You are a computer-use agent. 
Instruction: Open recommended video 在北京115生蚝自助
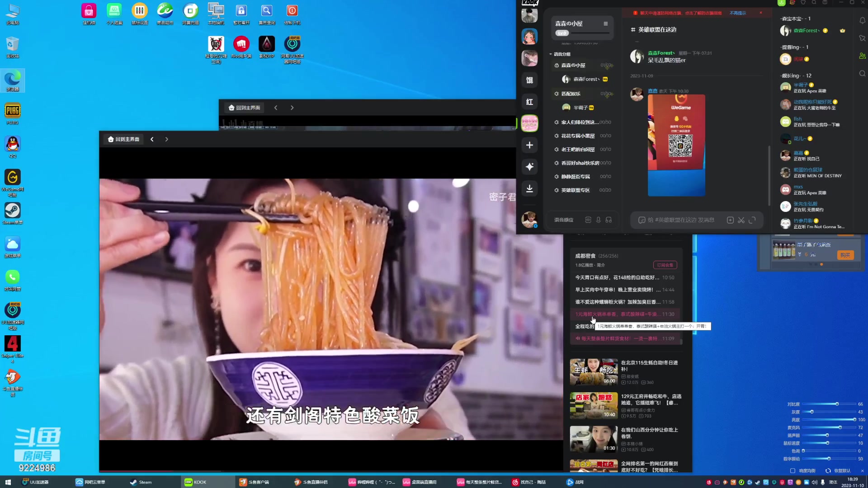[626, 372]
